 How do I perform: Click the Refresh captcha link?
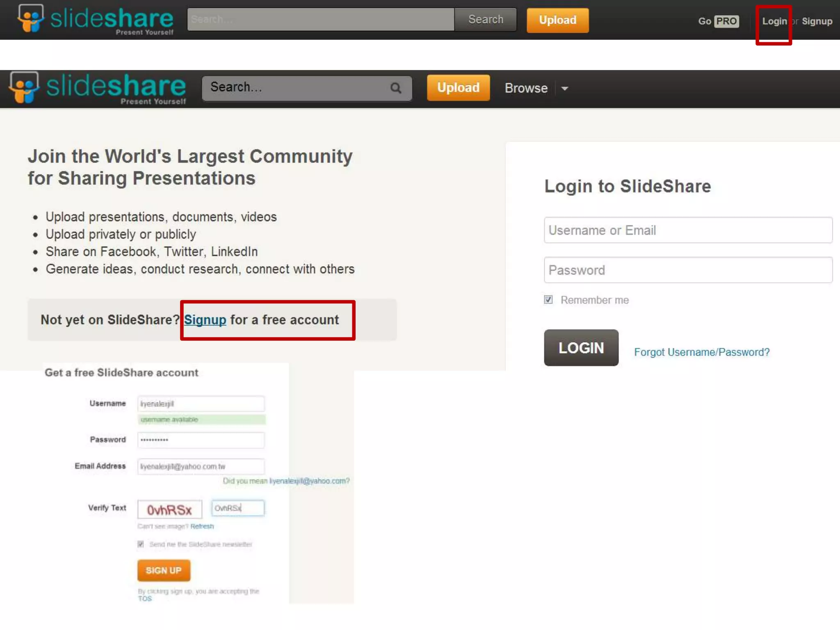coord(202,526)
